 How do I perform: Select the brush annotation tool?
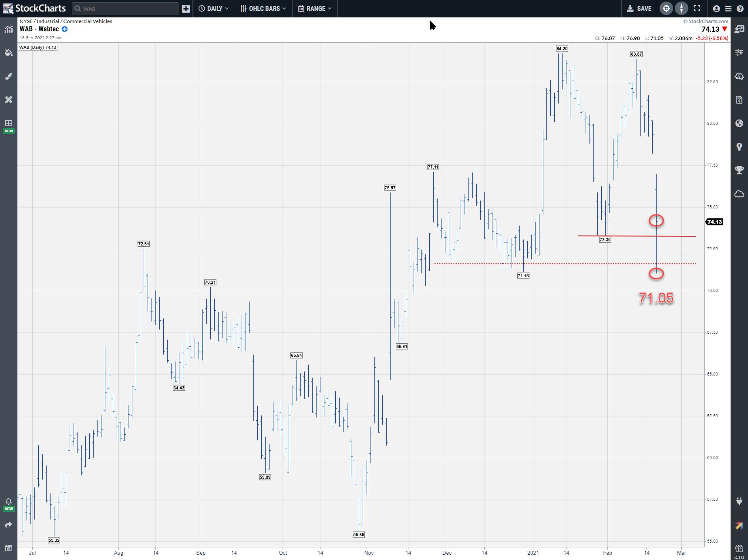8,76
